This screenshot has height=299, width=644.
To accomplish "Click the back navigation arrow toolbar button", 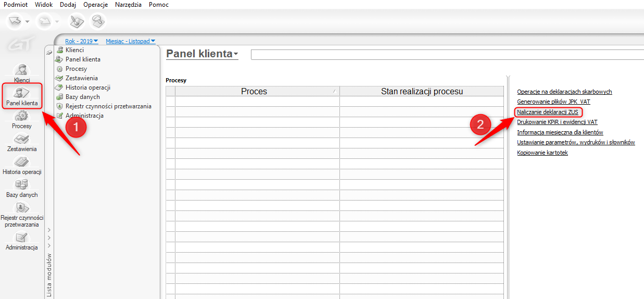I will [15, 21].
